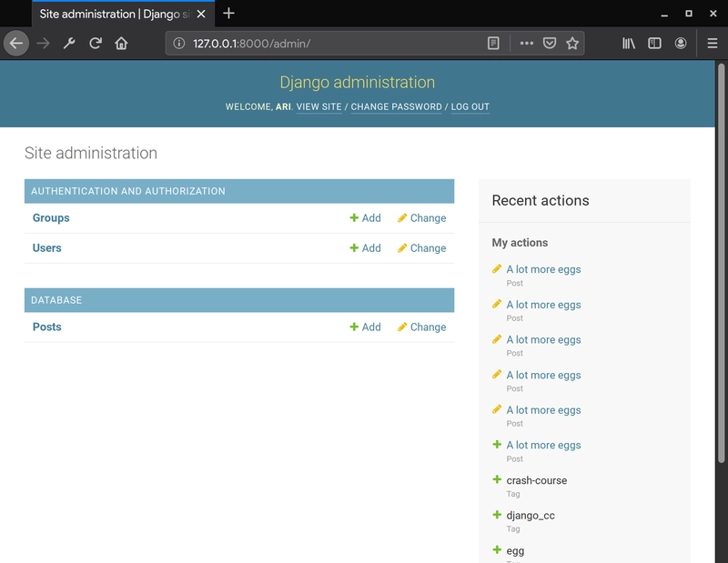Click the django_cc tag entry
The image size is (728, 563).
[x=531, y=516]
